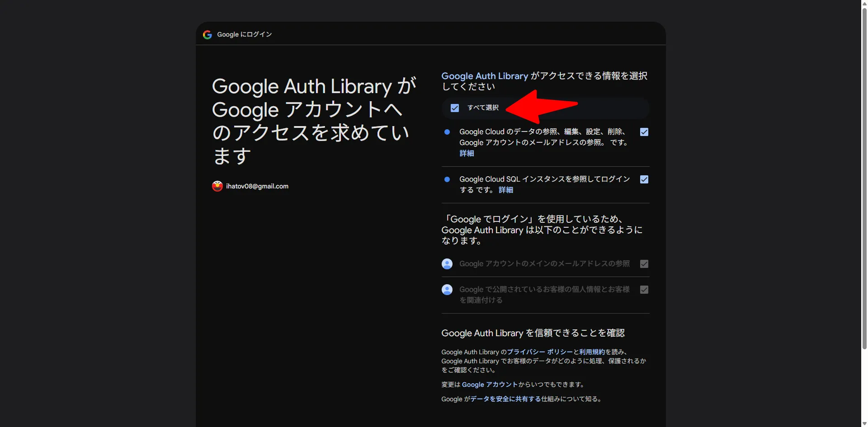This screenshot has width=868, height=427.
Task: Click the grayed メールアドレスの参照 checkbox
Action: click(644, 263)
